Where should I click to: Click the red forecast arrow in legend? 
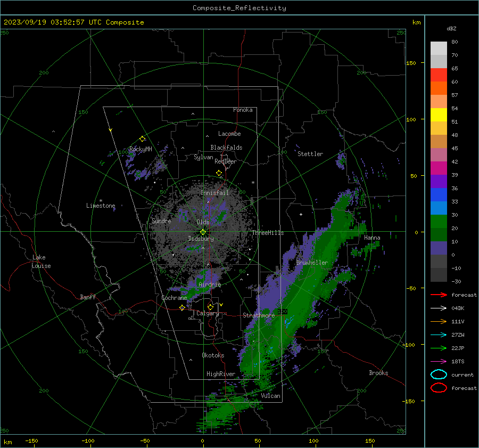[439, 295]
